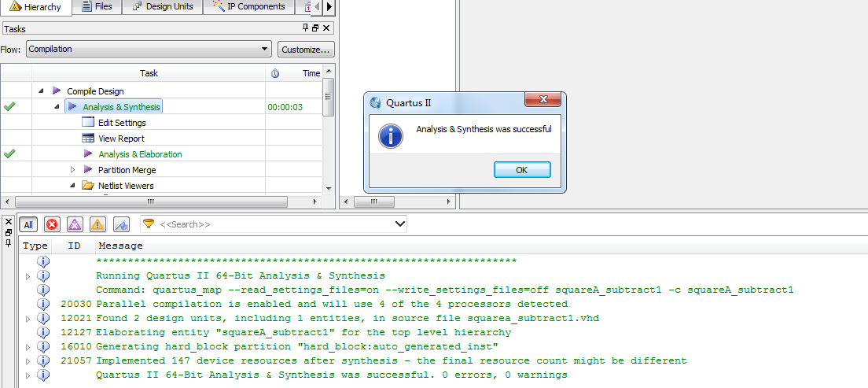This screenshot has width=868, height=388.
Task: Select the Analysis & Elaboration task
Action: 140,154
